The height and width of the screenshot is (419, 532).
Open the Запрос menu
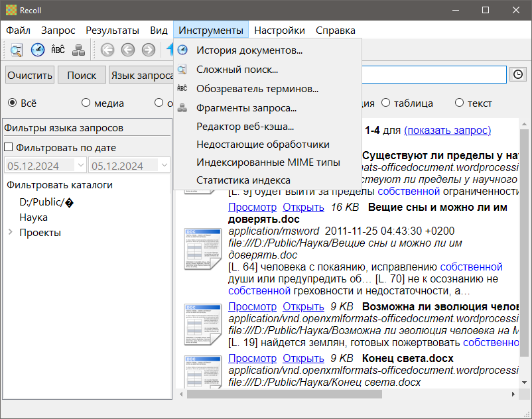click(x=58, y=30)
